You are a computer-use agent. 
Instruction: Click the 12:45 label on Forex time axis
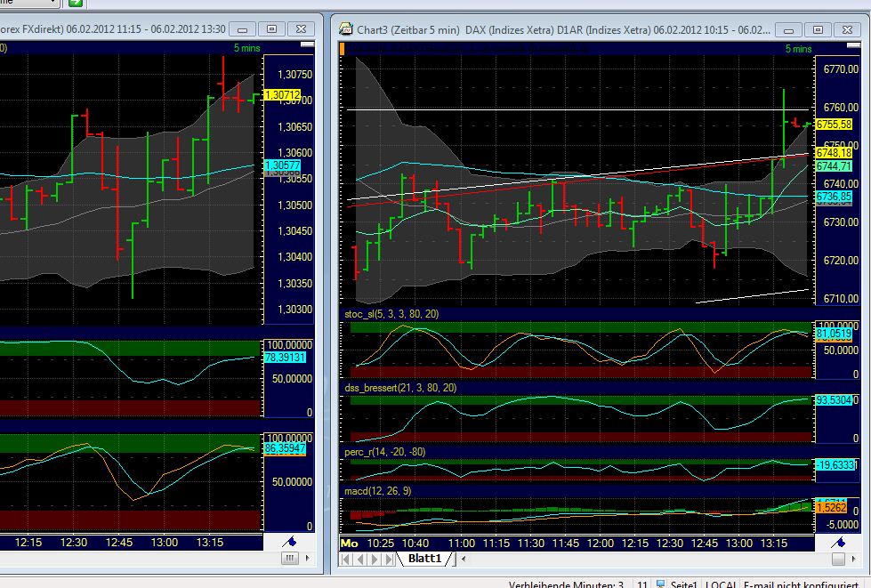(119, 543)
